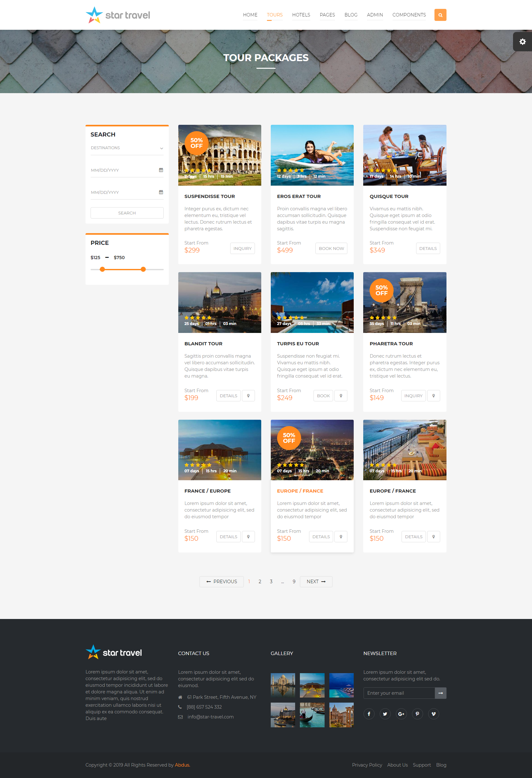The height and width of the screenshot is (778, 532).
Task: Submit newsletter email with arrow button
Action: click(440, 693)
